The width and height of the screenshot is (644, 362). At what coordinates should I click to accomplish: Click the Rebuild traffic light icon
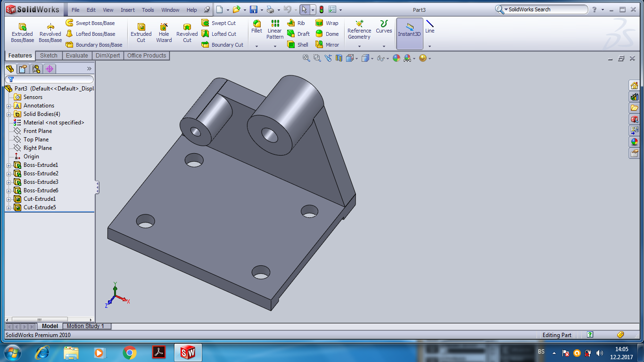(322, 9)
